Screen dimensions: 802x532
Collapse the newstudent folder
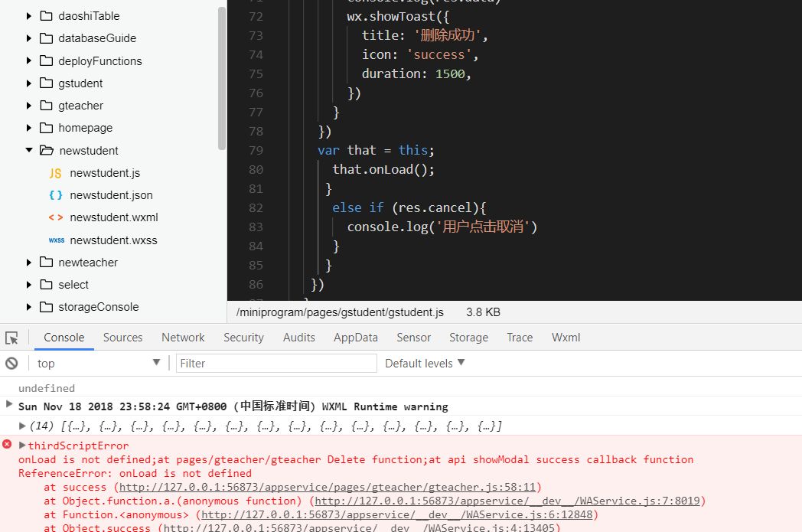28,150
